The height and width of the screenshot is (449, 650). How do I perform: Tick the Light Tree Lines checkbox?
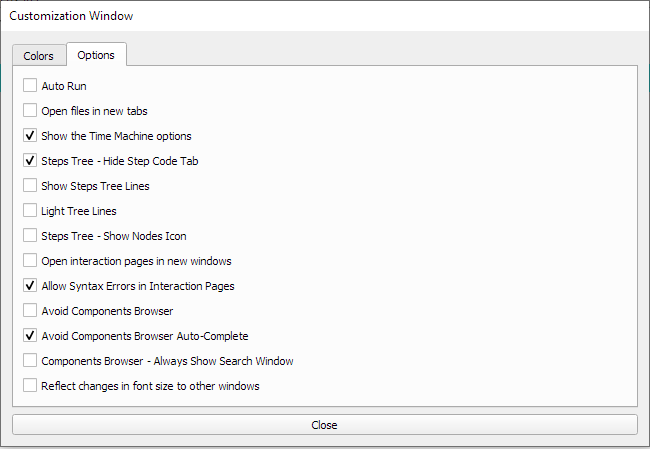click(30, 211)
